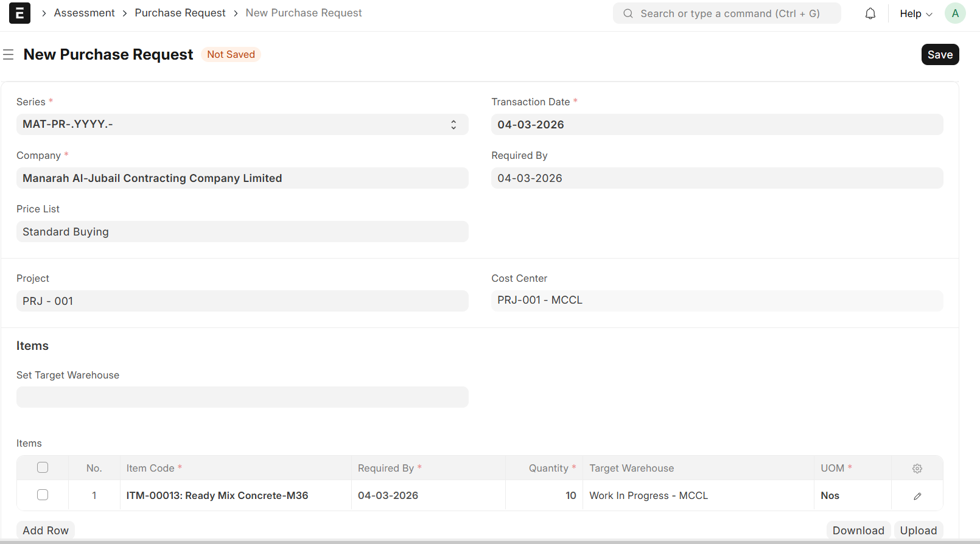
Task: Download the items table
Action: (858, 530)
